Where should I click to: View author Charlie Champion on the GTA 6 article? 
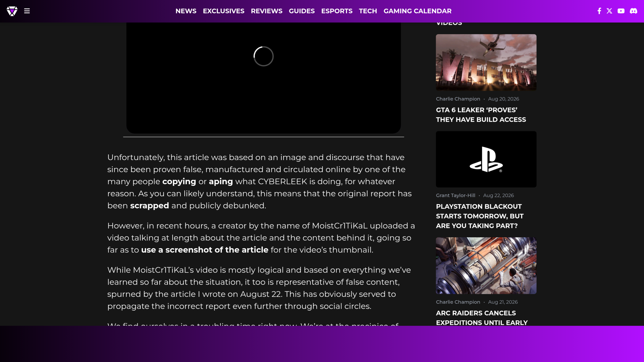458,99
